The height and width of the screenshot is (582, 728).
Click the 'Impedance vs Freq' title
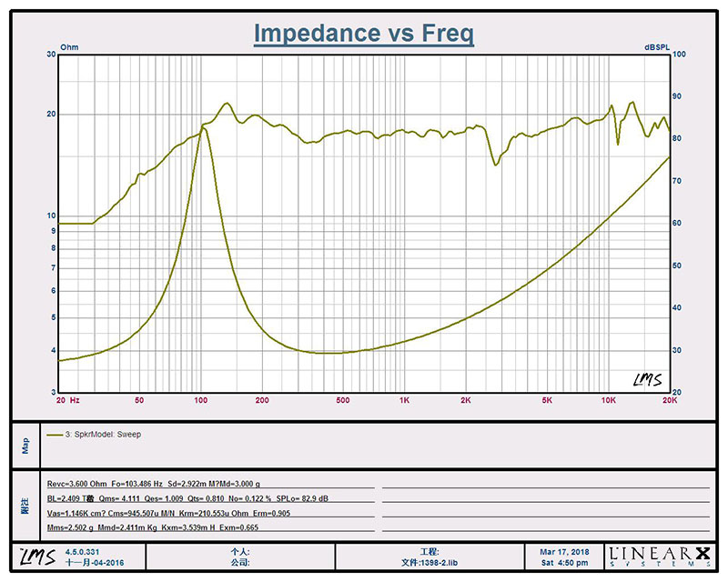tap(363, 34)
